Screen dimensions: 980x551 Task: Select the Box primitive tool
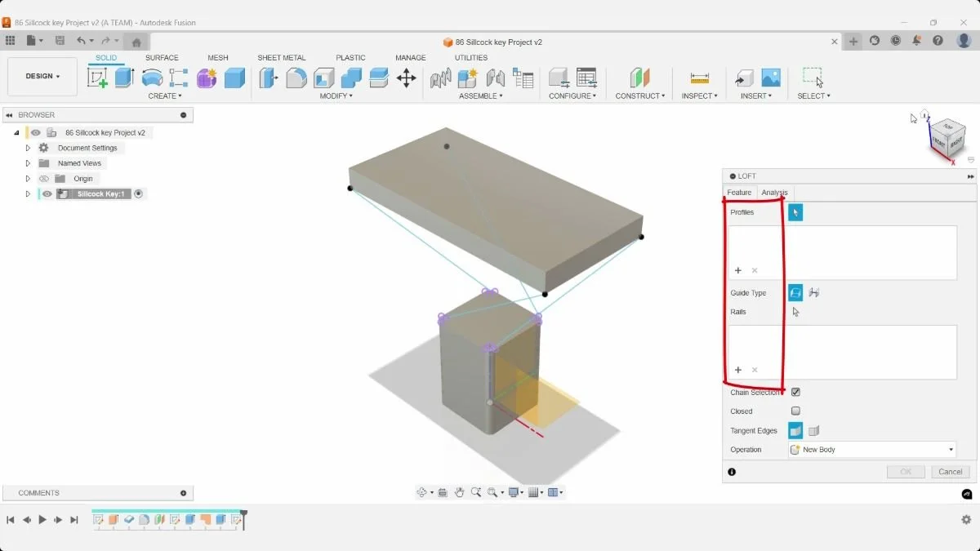pos(234,78)
